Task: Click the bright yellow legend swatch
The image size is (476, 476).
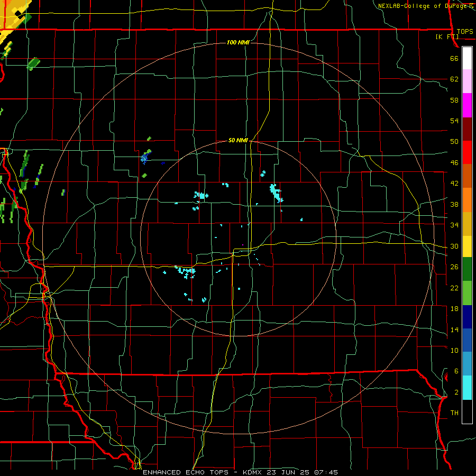Action: [467, 246]
